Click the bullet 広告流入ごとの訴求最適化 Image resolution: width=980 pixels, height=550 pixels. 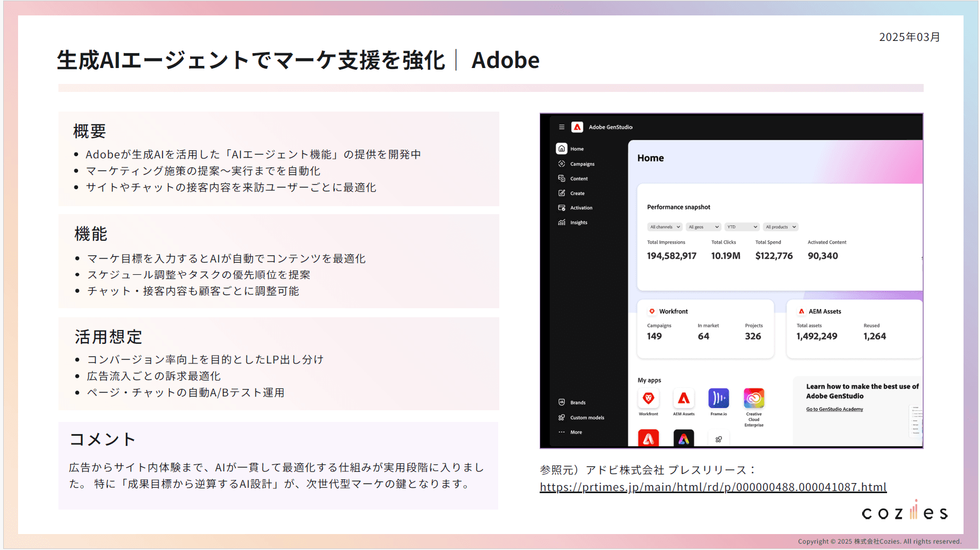(154, 376)
